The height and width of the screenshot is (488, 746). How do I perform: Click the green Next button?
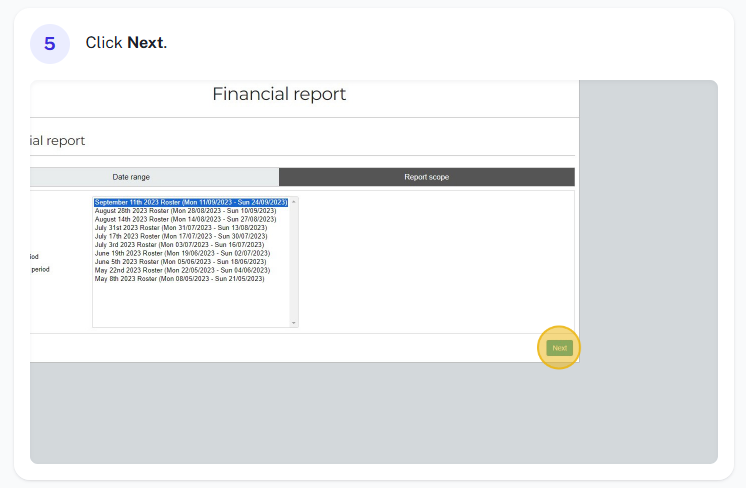(x=559, y=348)
